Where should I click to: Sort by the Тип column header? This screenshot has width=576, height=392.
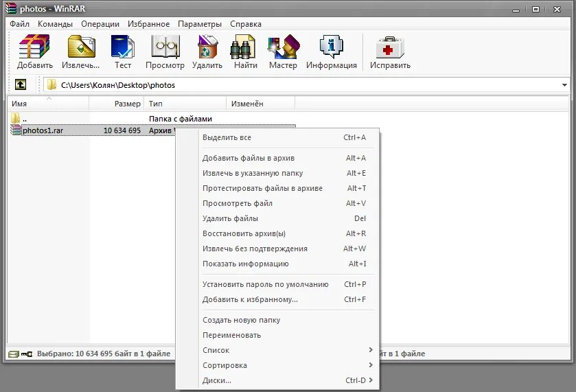[185, 104]
